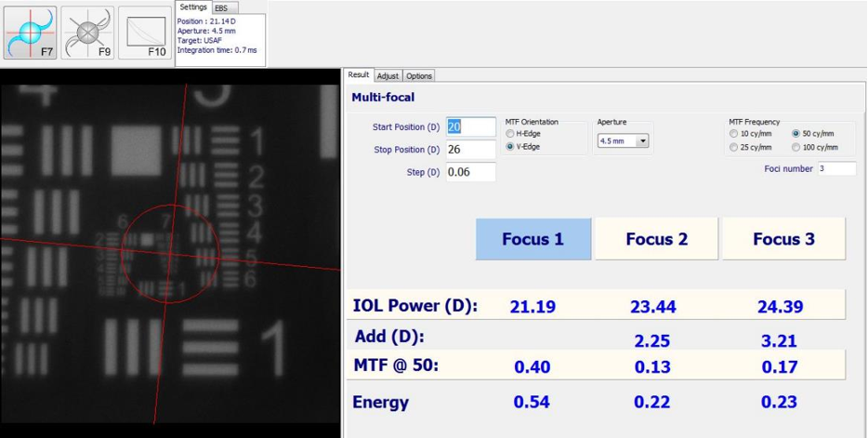
Task: Choose 25 cy/mm MTF frequency
Action: 733,147
